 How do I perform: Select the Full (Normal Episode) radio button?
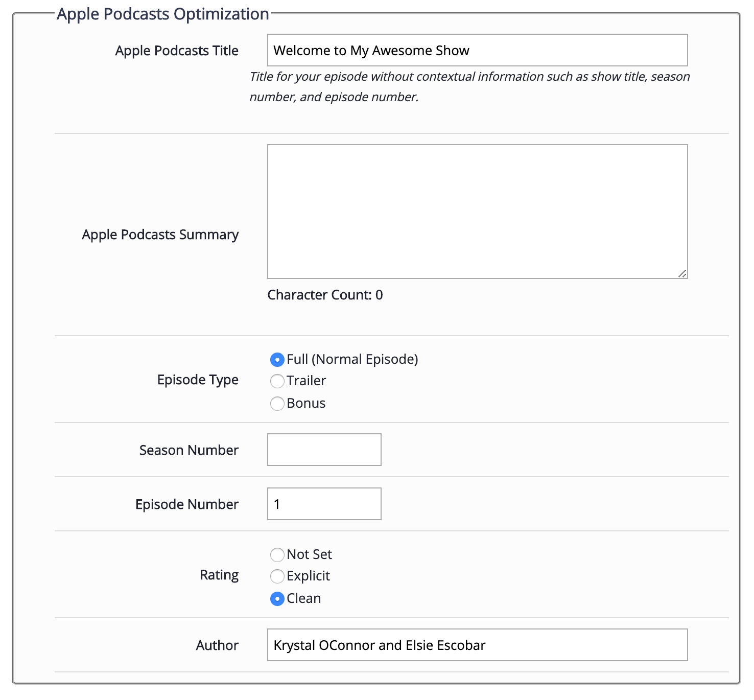(x=277, y=360)
